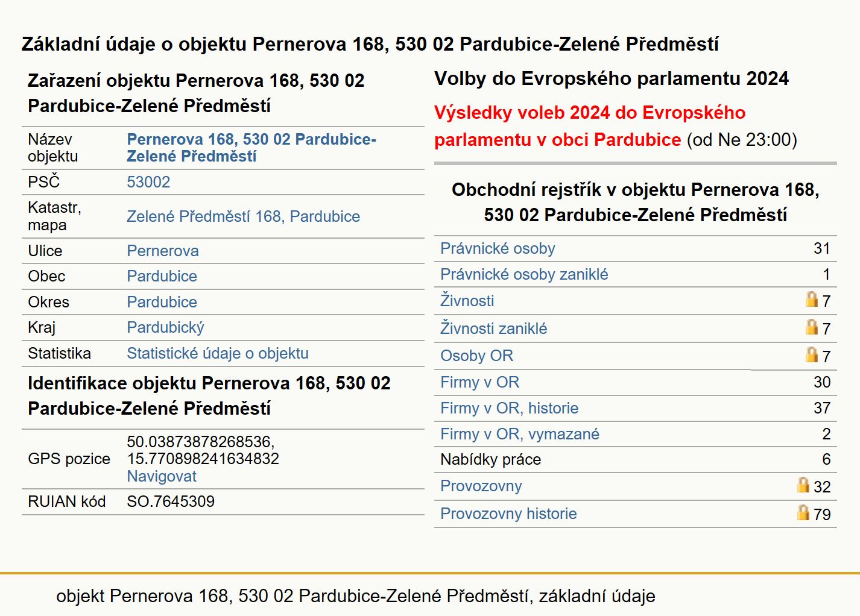Open Firmy v OR, historie
This screenshot has height=616, width=860.
pos(509,408)
